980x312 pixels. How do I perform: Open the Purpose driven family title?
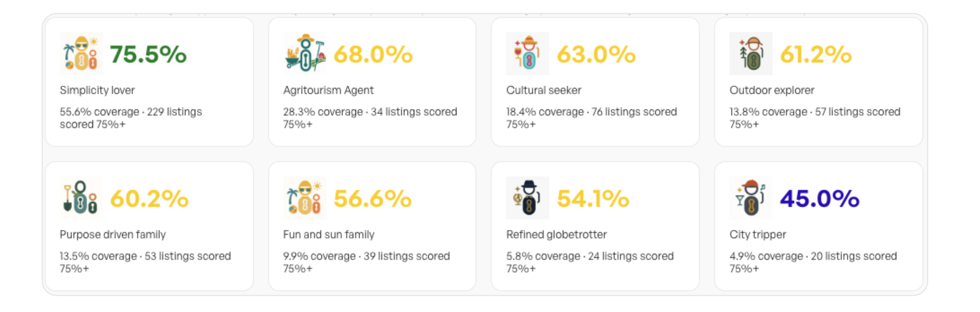coord(113,235)
